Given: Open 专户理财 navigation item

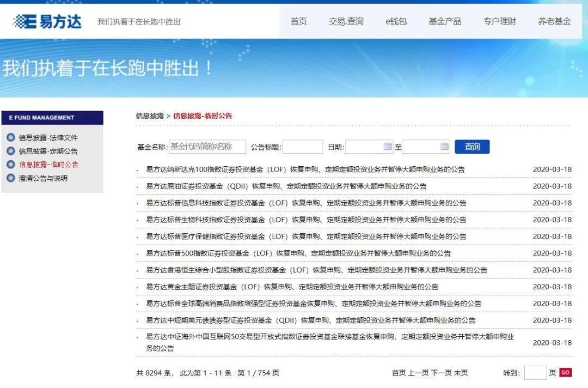Looking at the screenshot, I should pyautogui.click(x=500, y=21).
